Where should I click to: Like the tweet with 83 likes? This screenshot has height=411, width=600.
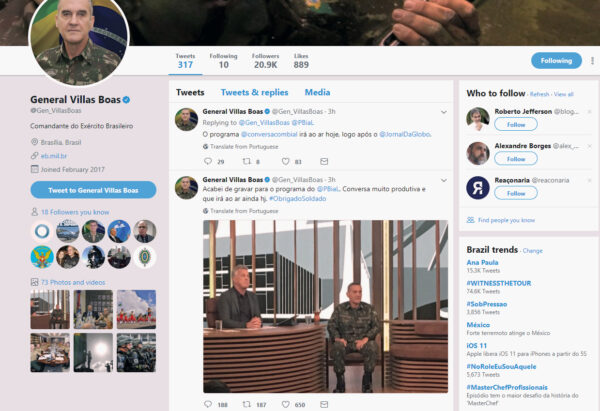click(285, 161)
